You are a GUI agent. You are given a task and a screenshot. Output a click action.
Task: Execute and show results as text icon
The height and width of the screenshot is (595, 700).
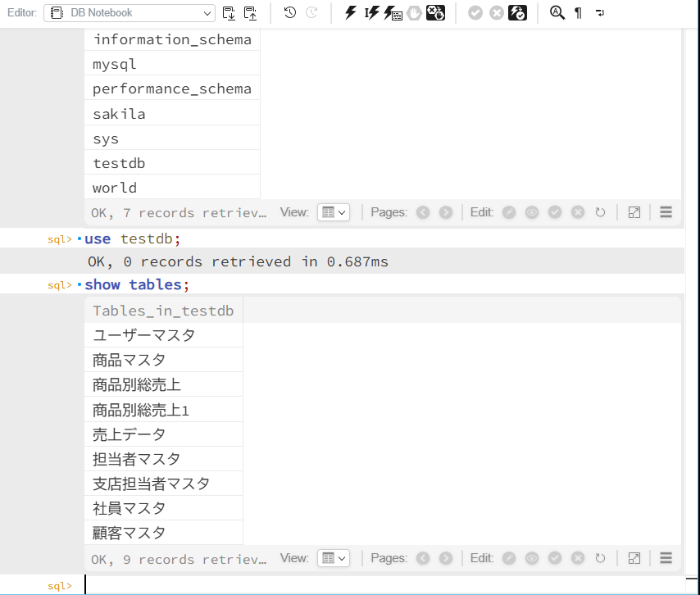393,12
